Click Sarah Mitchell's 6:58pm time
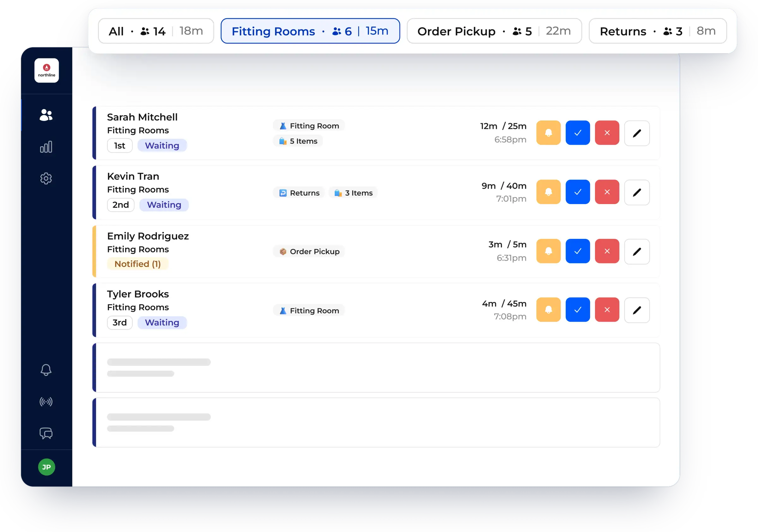This screenshot has height=532, width=758. pyautogui.click(x=510, y=140)
